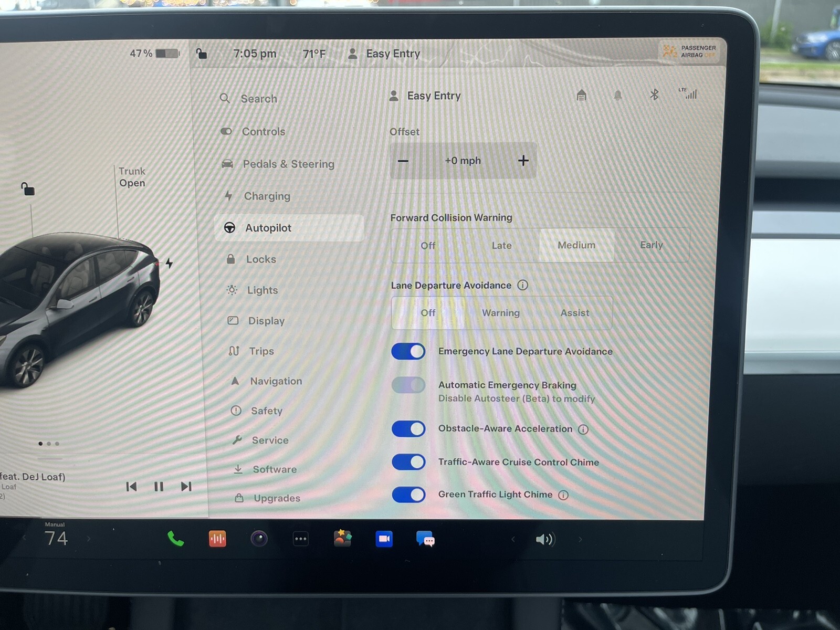Screen dimensions: 840x630
Task: Select the Autopilot settings menu
Action: point(289,228)
